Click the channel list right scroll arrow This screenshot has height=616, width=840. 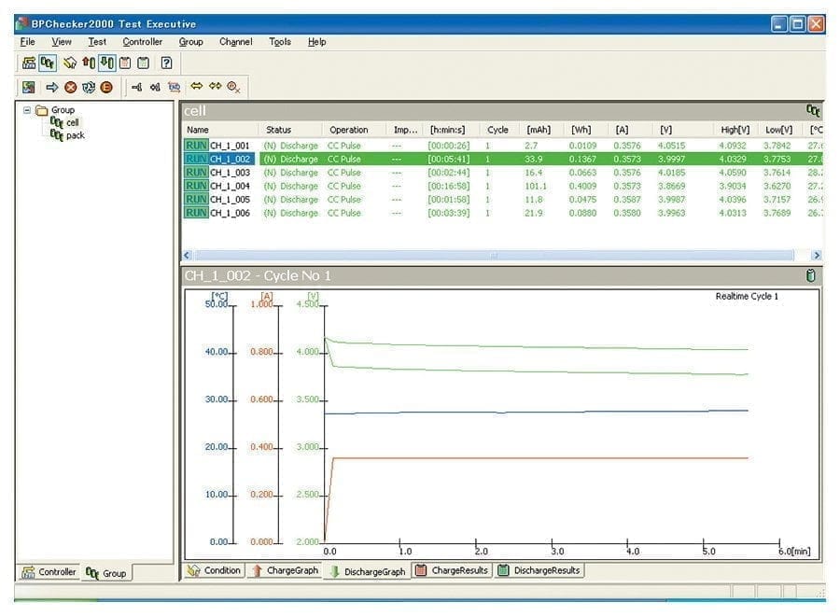point(817,255)
